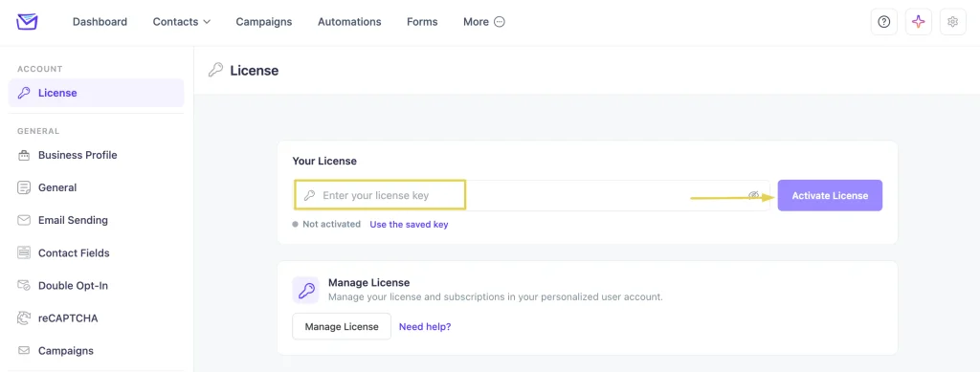
Task: Click the Double Opt-In icon
Action: (x=24, y=286)
